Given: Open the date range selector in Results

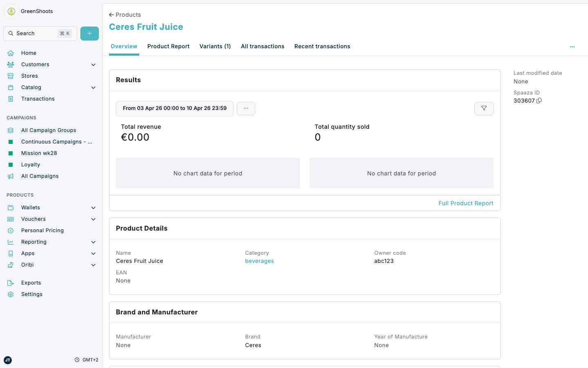Looking at the screenshot, I should (174, 108).
